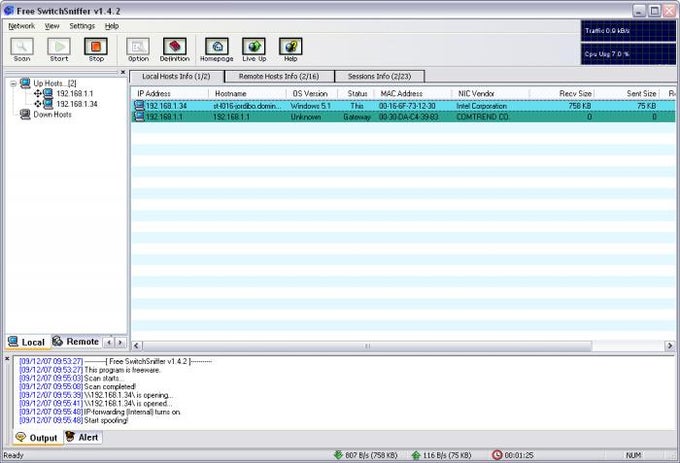Switch to Sessions Info tab
Image resolution: width=680 pixels, height=463 pixels.
(379, 76)
